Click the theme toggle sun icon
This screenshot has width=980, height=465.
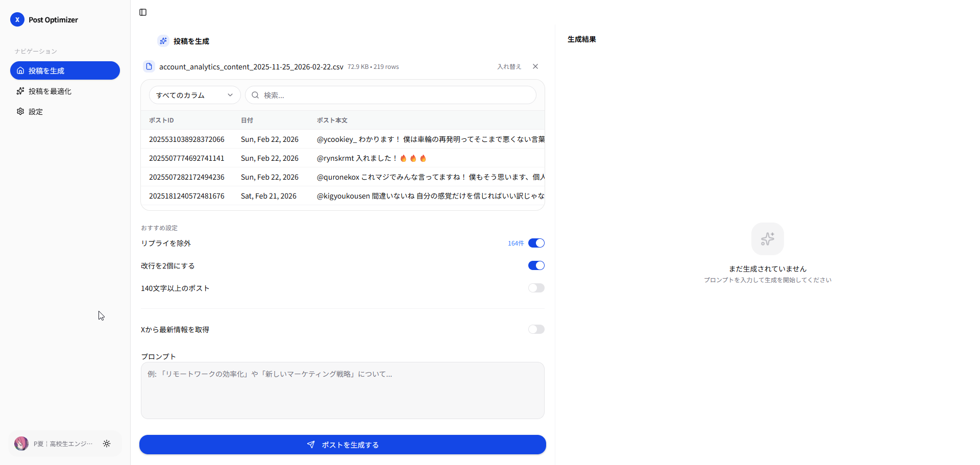point(107,444)
